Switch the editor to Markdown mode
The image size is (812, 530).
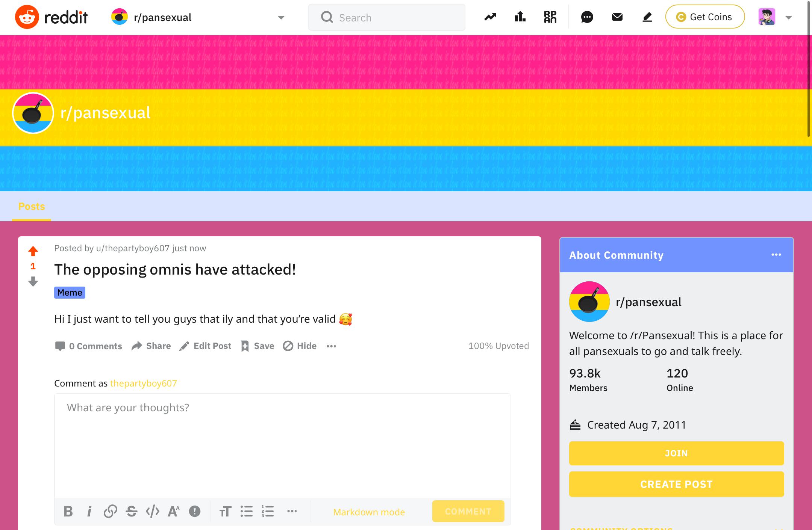click(368, 512)
